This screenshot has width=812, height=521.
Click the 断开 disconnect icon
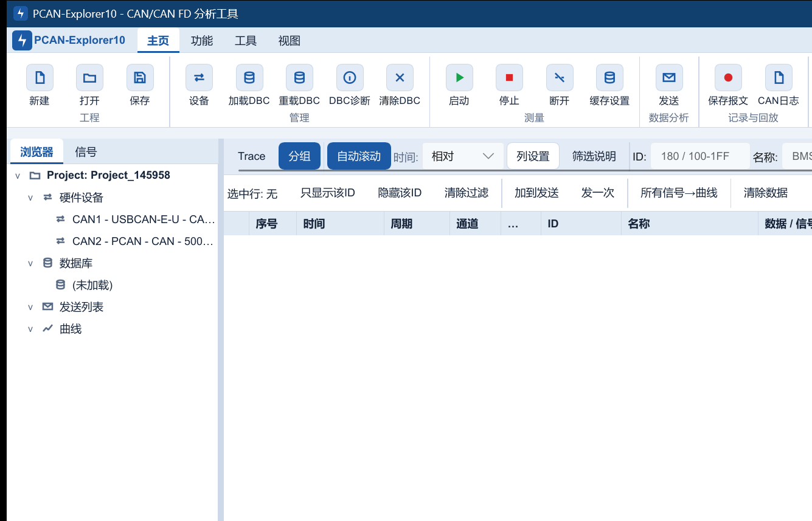coord(560,78)
